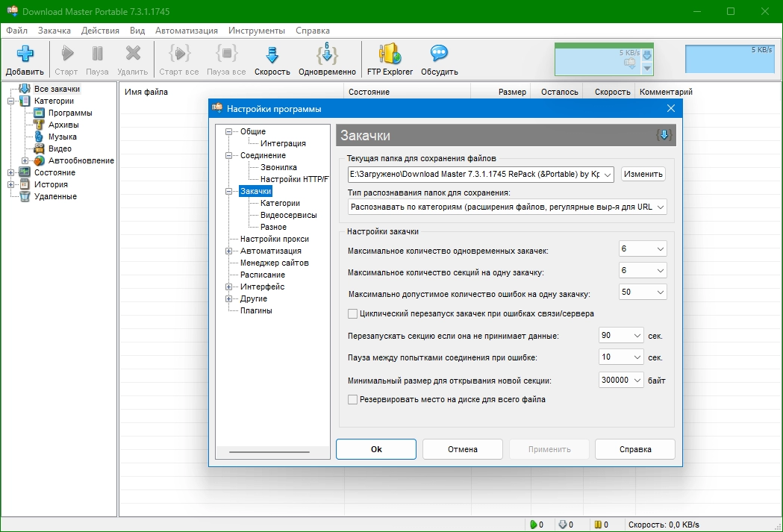
Task: Open folder recognition type dropdown
Action: pos(660,207)
